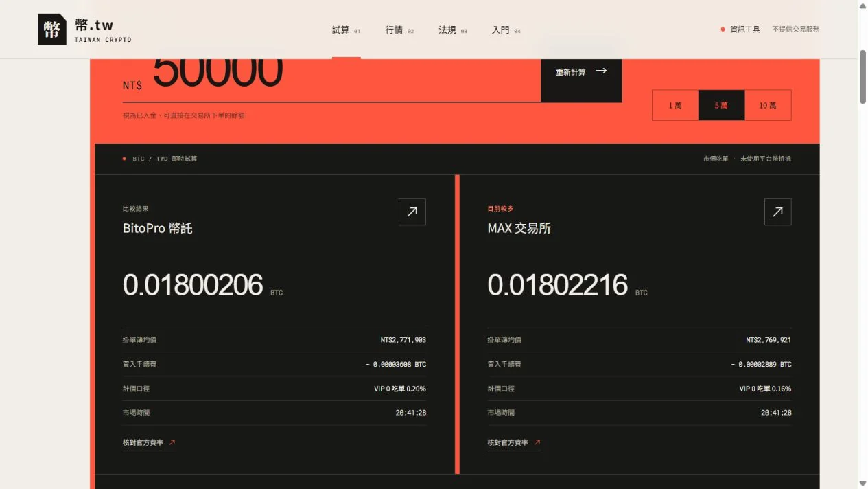Click the 視為已入金 helper text under amount

(184, 115)
